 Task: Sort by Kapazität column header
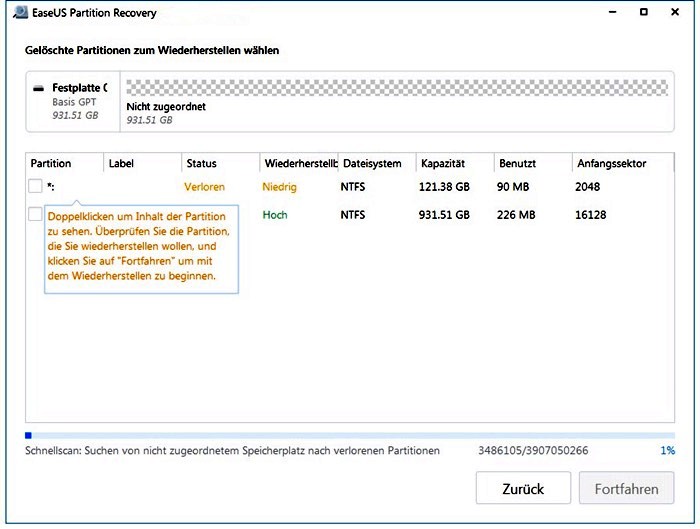tap(455, 163)
